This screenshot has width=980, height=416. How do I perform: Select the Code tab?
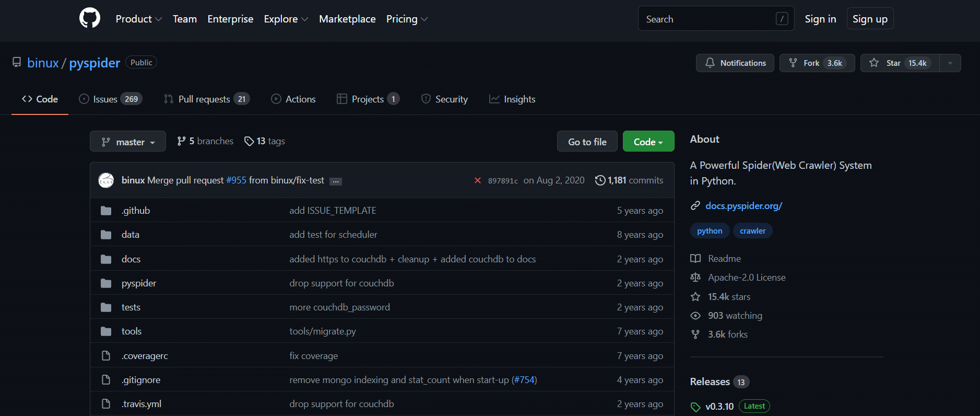(40, 99)
